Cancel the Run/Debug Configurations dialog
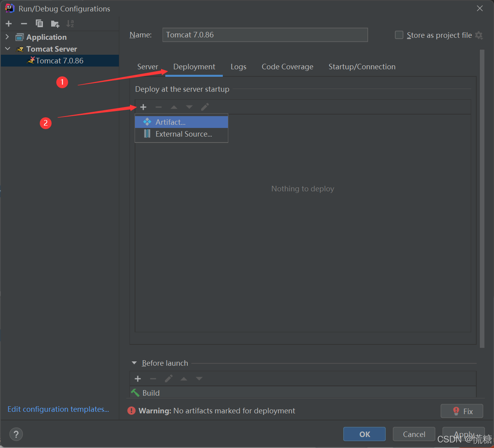Viewport: 494px width, 448px height. (414, 434)
